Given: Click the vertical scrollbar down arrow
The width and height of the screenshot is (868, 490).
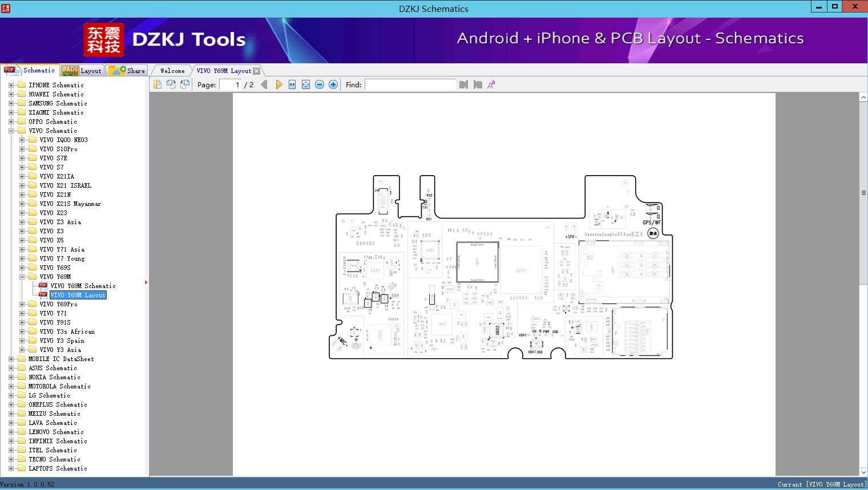Looking at the screenshot, I should point(863,472).
